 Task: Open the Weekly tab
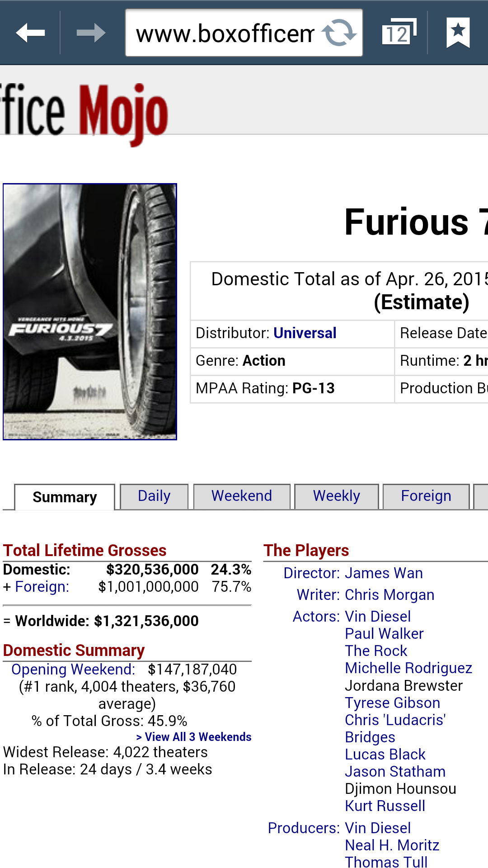[336, 496]
